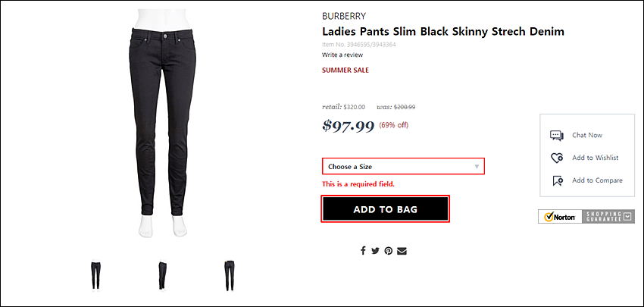The image size is (644, 307).
Task: Click the Add to Compare bookmark icon
Action: [x=557, y=180]
